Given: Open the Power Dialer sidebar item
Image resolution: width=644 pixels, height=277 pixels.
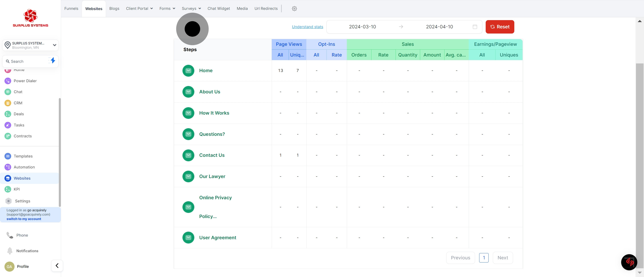Looking at the screenshot, I should click(25, 81).
